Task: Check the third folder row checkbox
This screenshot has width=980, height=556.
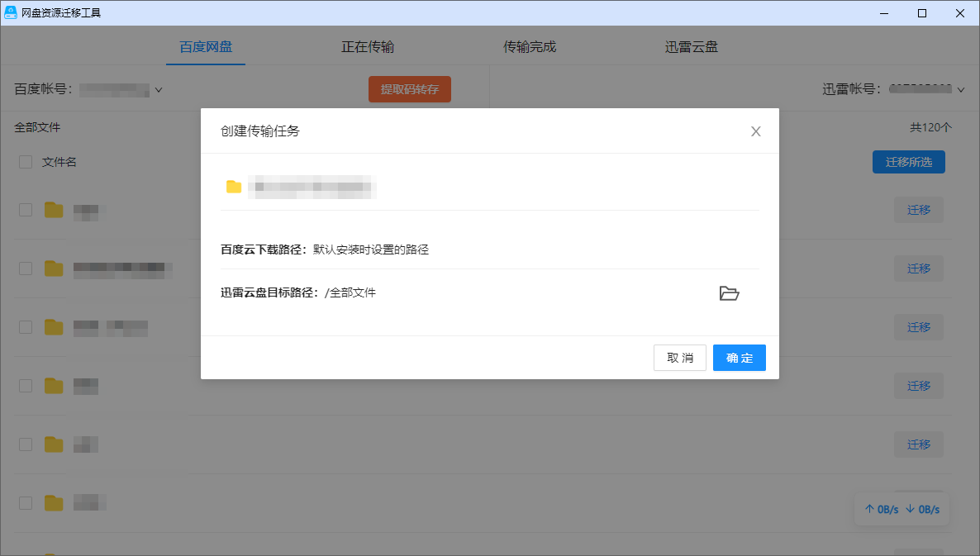Action: (x=26, y=327)
